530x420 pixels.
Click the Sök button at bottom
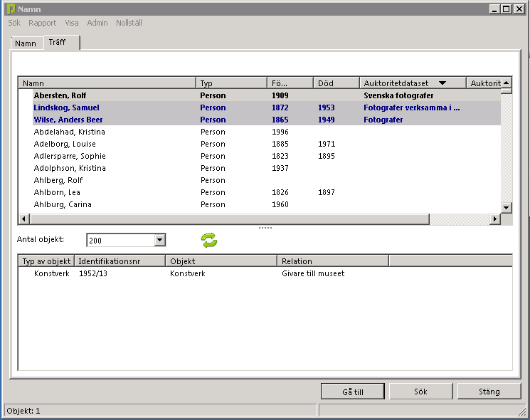tap(421, 392)
